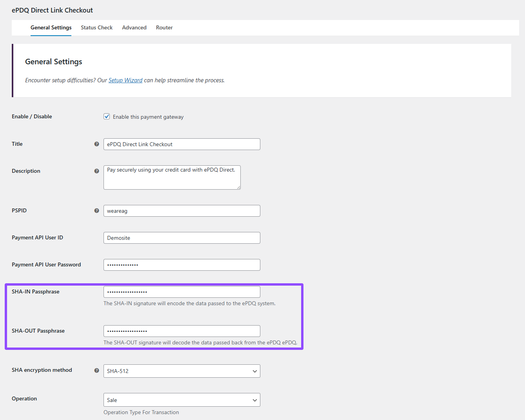Click the 'SHA encryption method' label

click(x=42, y=370)
